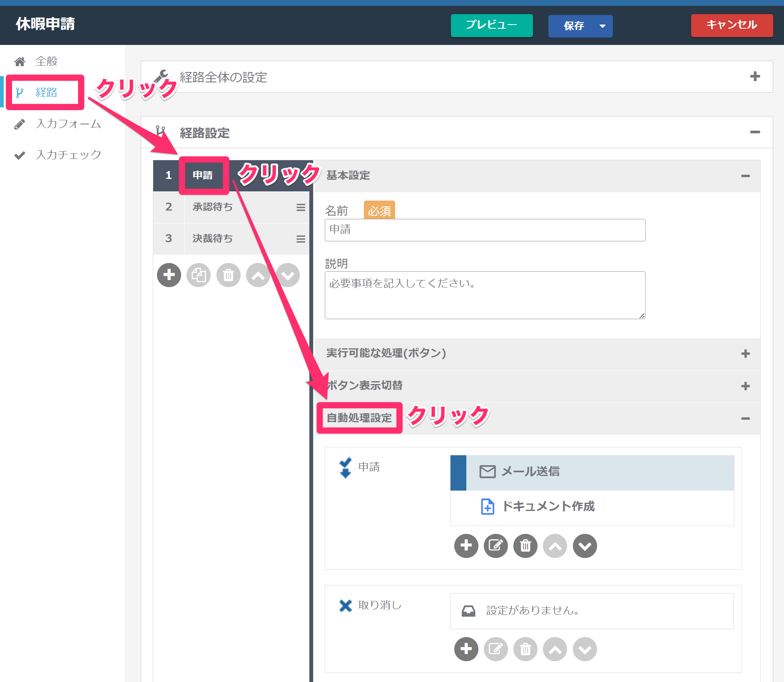Image resolution: width=784 pixels, height=682 pixels.
Task: Click the document icon for ドキュメント作成
Action: coord(488,506)
